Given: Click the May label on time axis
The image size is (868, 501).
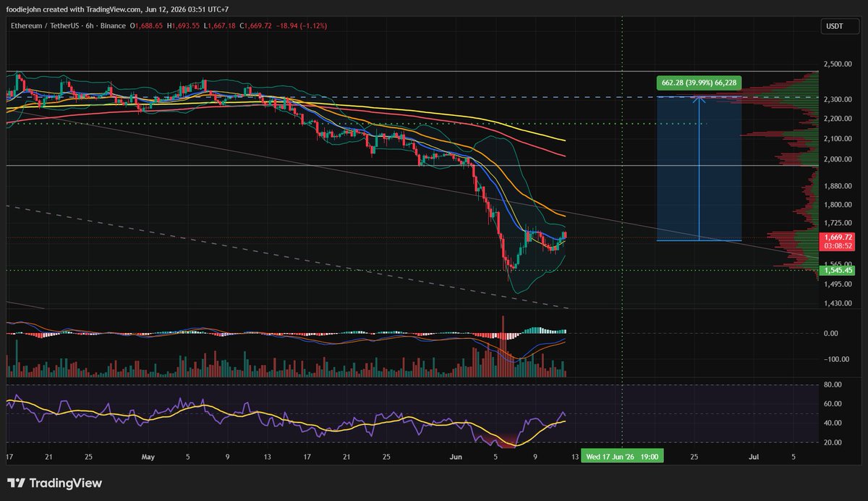Looking at the screenshot, I should (x=148, y=458).
